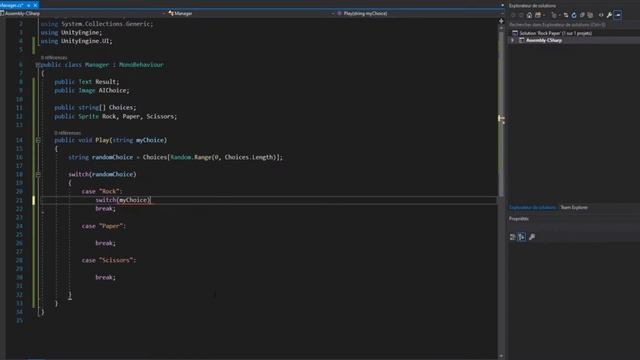Select the Assembly-CSharp project in Solution Explorer
Screen dimensions: 640x360
tap(544, 40)
